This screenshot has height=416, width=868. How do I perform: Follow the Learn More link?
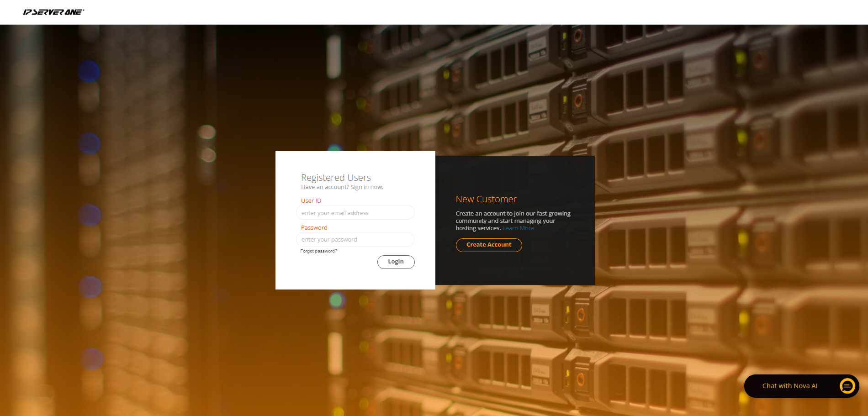(518, 228)
